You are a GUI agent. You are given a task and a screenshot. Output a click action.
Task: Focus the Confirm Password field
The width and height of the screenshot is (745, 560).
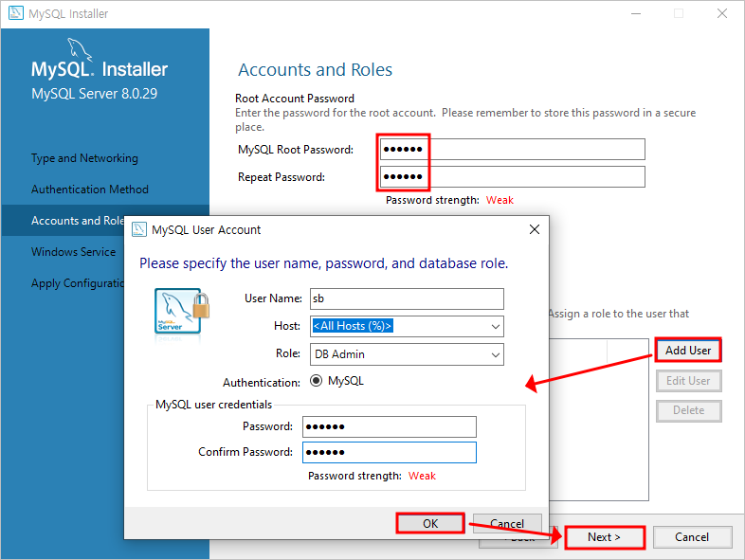(390, 452)
